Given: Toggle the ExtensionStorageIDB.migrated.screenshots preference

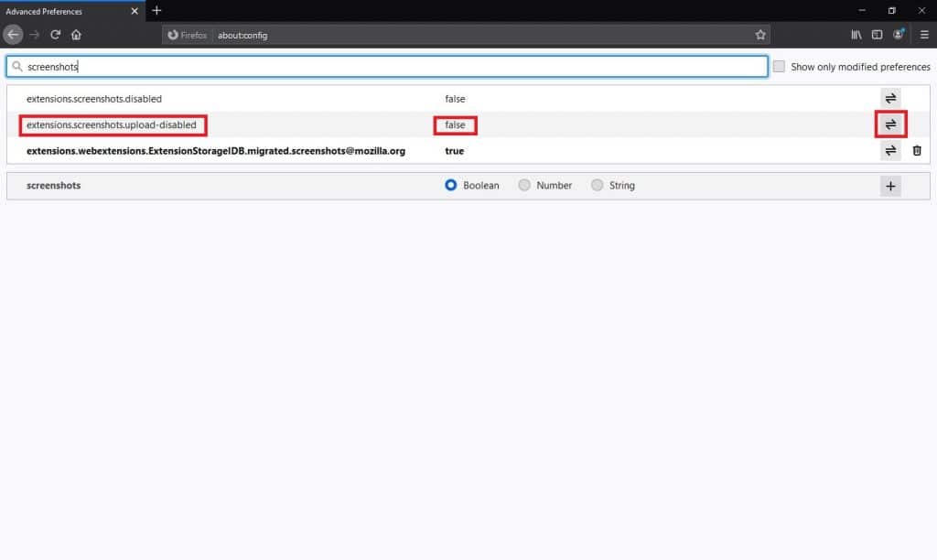Looking at the screenshot, I should coord(890,151).
